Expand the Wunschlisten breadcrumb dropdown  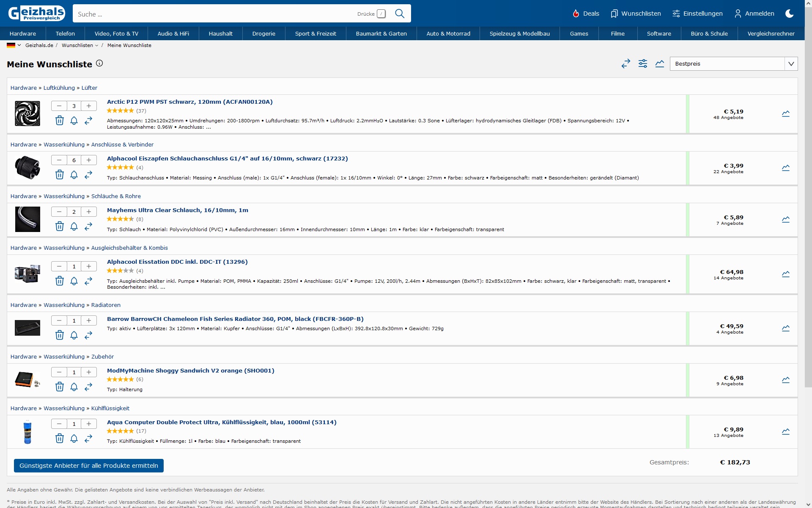[96, 46]
